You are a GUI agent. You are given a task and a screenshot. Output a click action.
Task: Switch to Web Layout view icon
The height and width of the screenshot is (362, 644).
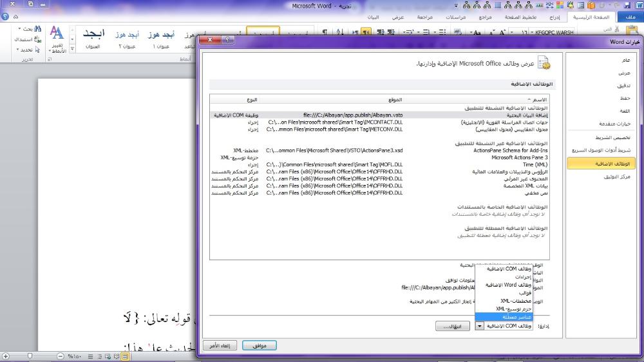(x=108, y=357)
